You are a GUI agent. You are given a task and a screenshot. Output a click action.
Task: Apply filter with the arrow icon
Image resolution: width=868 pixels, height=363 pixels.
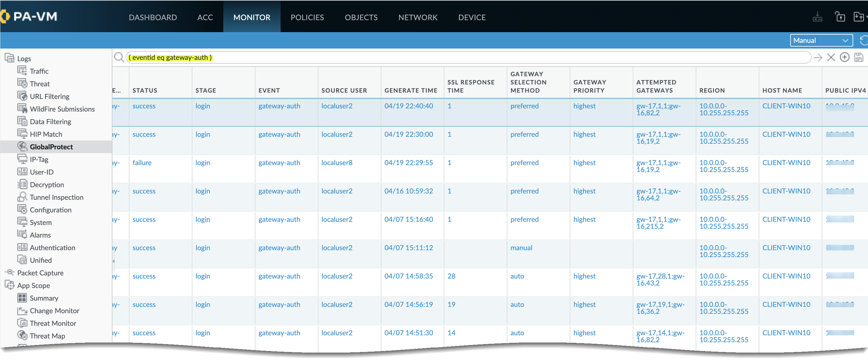point(818,58)
